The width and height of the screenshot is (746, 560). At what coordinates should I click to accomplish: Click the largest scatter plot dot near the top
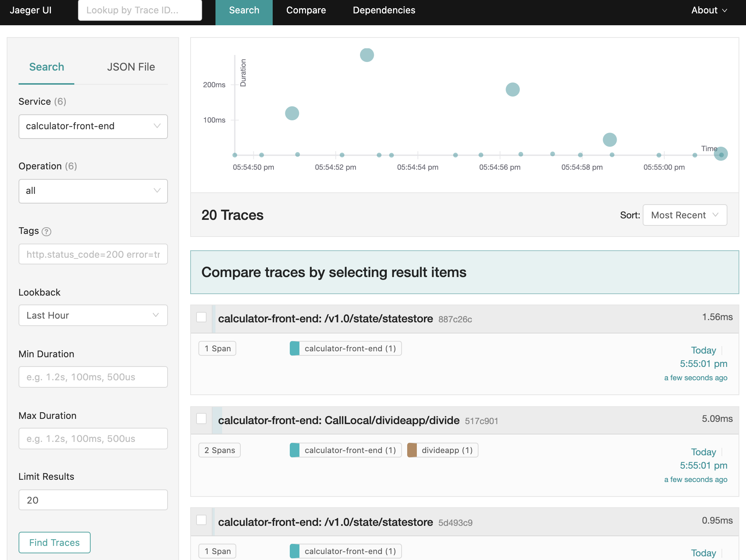coord(367,55)
